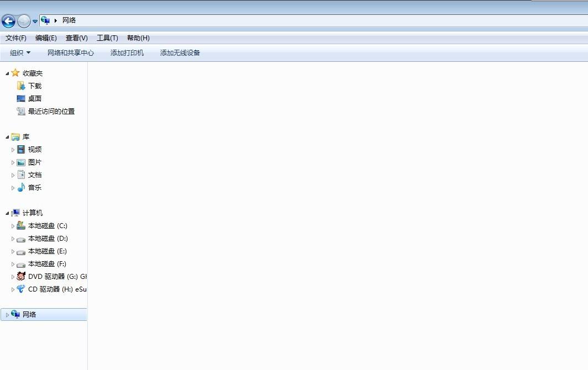
Task: Open the recent pages dropdown arrow
Action: coord(35,22)
